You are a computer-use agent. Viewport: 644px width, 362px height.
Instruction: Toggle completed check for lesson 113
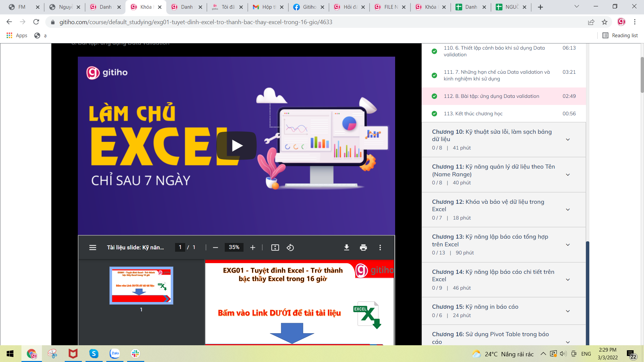point(434,114)
